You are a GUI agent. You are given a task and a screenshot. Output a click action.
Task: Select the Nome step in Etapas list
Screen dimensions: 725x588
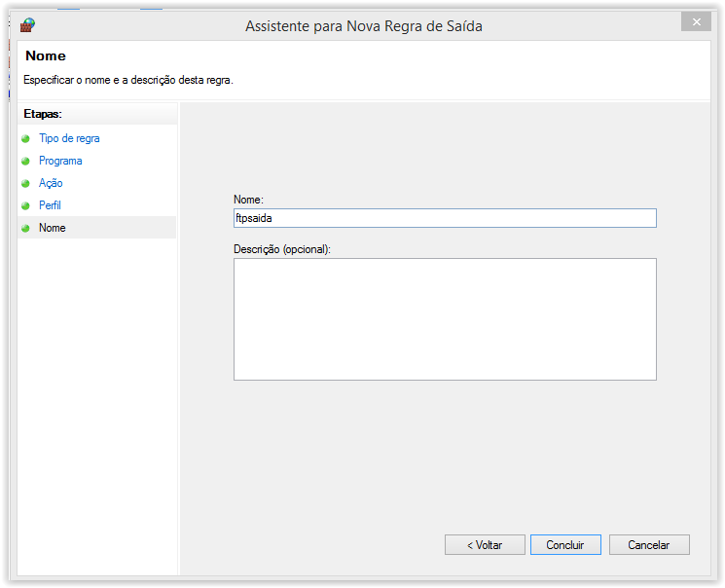pos(53,228)
